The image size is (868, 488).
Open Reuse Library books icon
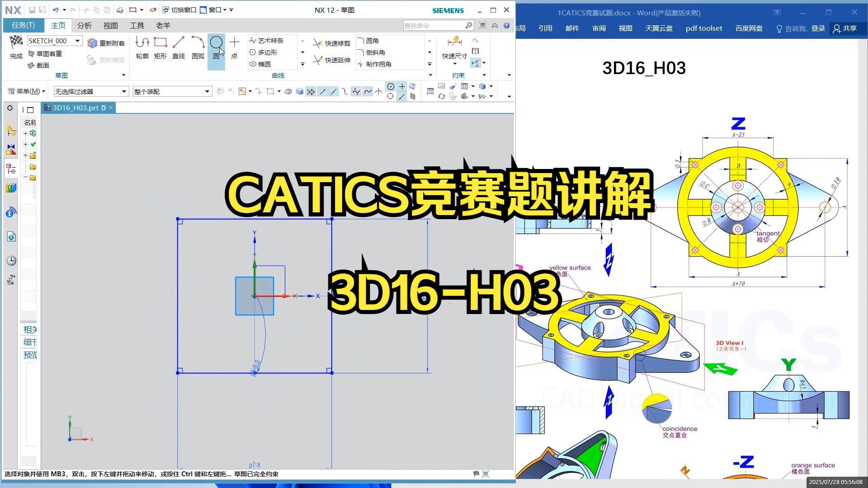click(x=11, y=188)
